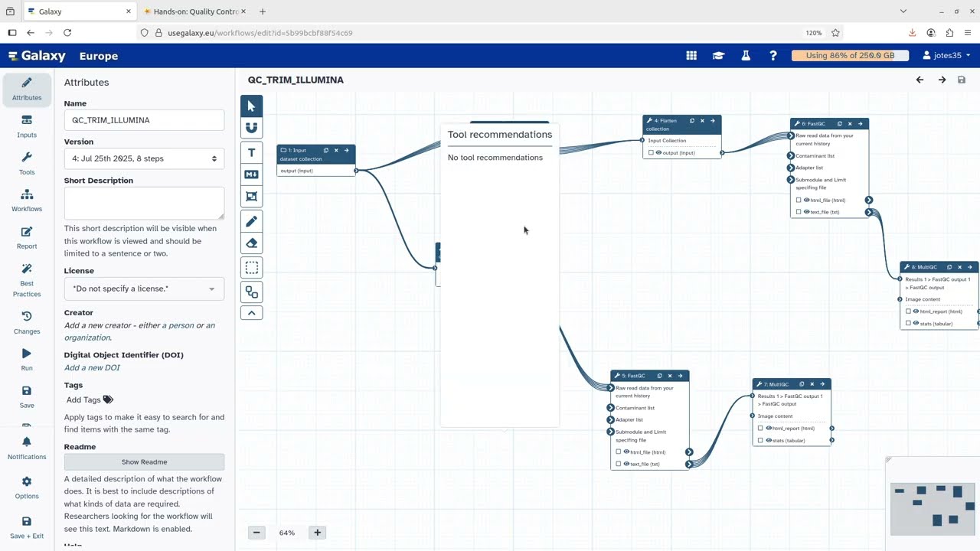Screen dimensions: 980x551
Task: Select the text comment tool
Action: (x=251, y=152)
